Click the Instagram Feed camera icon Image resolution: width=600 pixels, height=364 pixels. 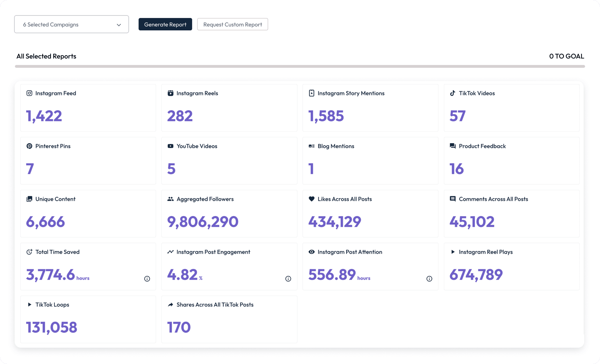click(x=29, y=93)
